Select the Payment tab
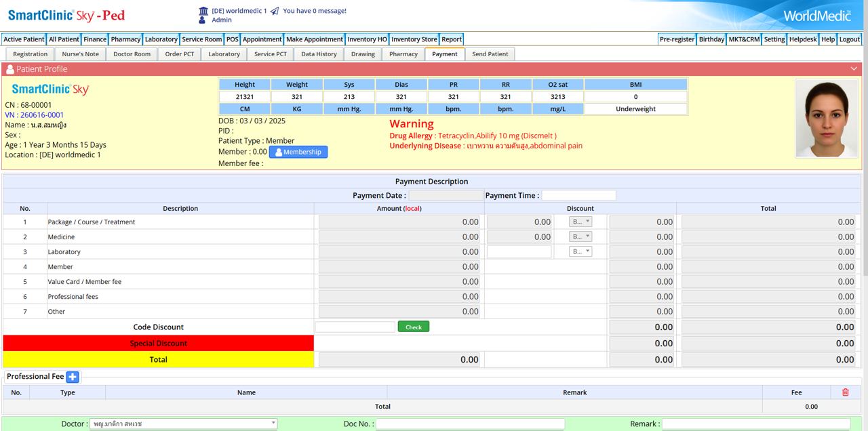Image resolution: width=868 pixels, height=431 pixels. (x=445, y=54)
